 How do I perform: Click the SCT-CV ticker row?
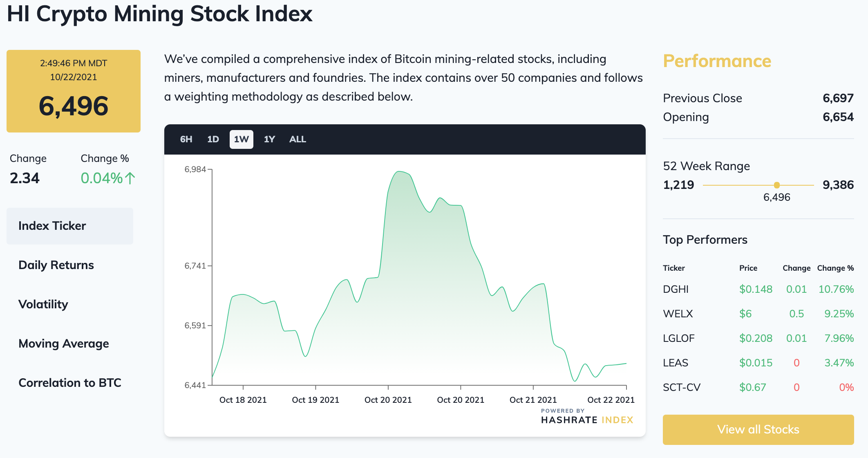pyautogui.click(x=758, y=388)
